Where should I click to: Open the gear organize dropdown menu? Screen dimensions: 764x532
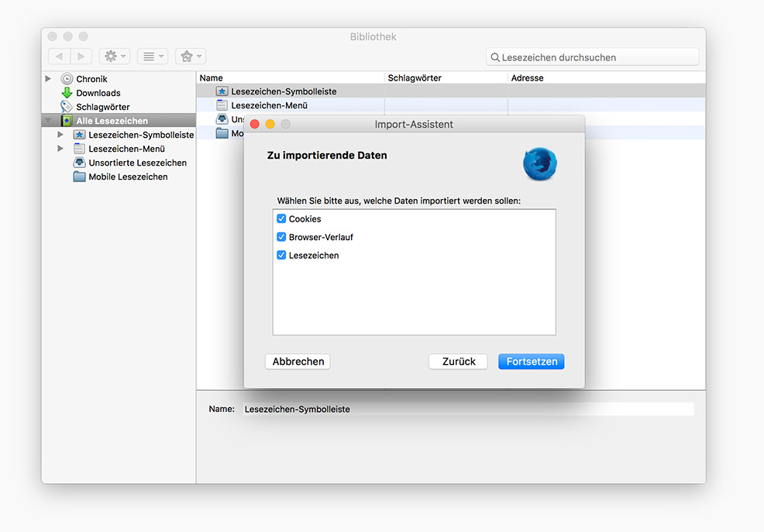pos(115,57)
